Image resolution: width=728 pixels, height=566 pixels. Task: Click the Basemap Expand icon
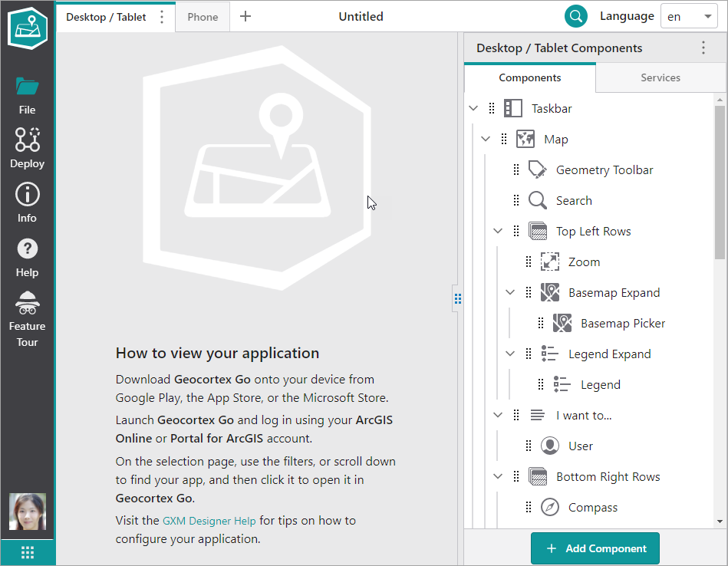click(550, 292)
